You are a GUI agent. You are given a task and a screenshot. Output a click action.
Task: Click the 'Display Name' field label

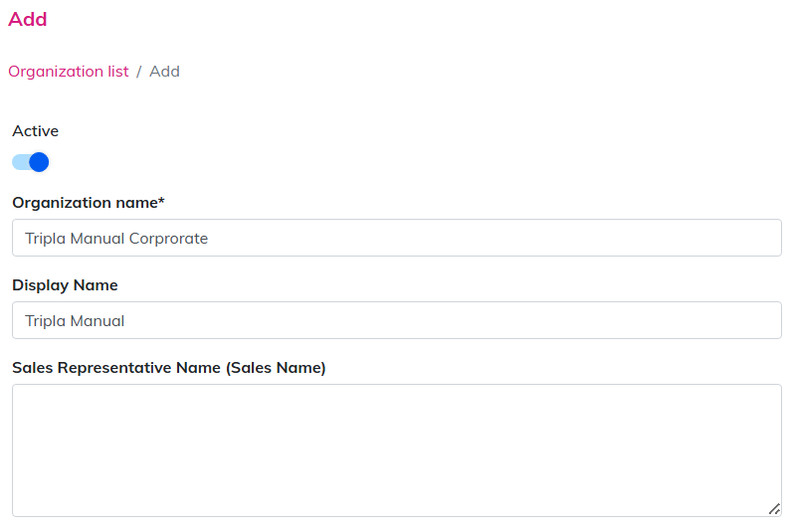tap(65, 285)
